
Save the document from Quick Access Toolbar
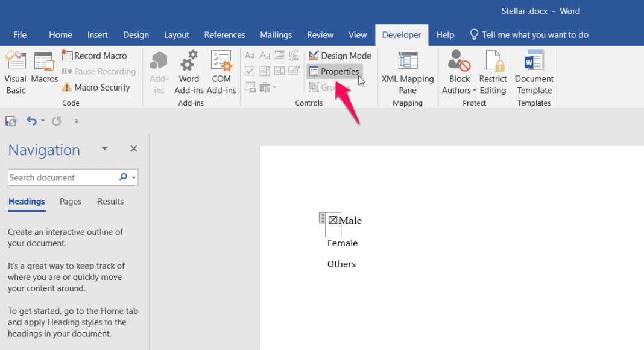tap(10, 121)
